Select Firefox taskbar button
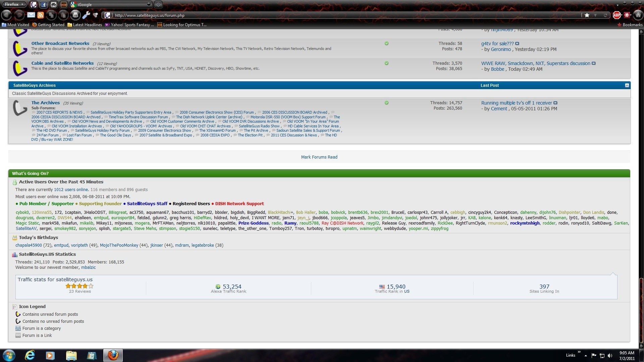Image resolution: width=644 pixels, height=362 pixels. pyautogui.click(x=113, y=355)
